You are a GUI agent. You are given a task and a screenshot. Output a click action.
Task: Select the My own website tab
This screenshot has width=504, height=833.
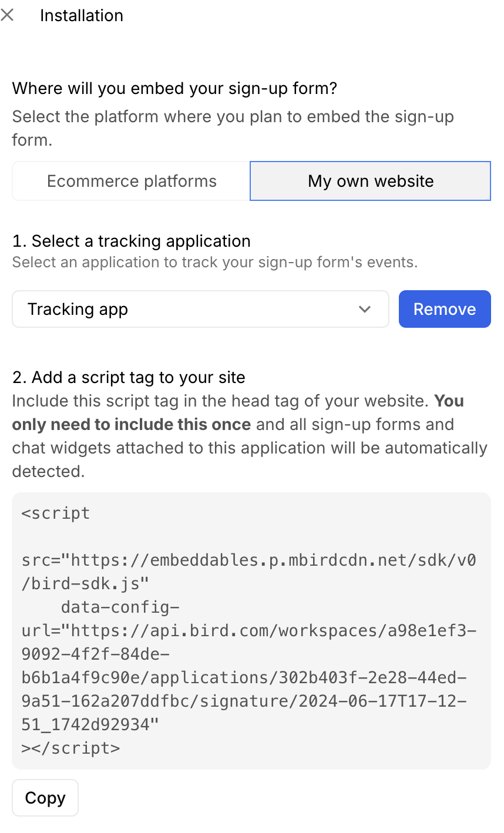(371, 181)
